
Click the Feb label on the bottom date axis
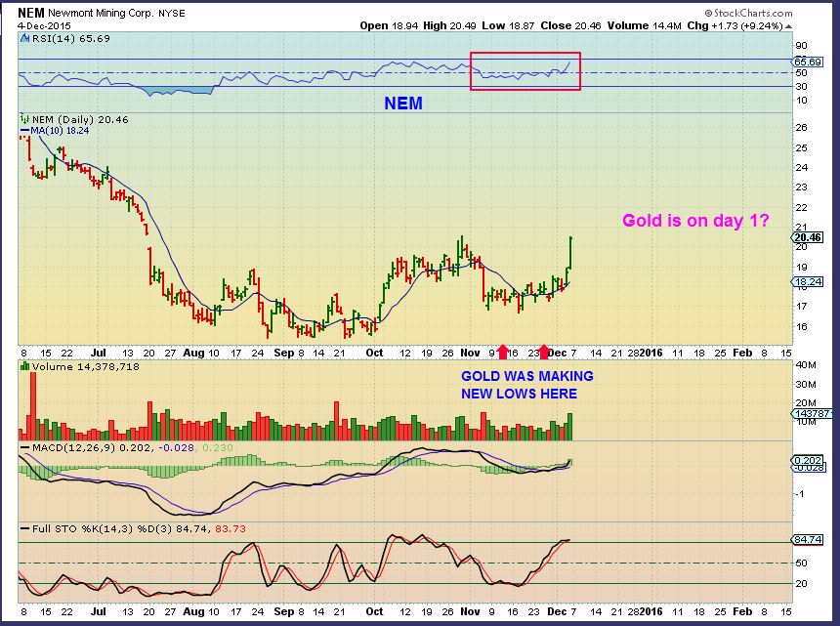(x=742, y=611)
